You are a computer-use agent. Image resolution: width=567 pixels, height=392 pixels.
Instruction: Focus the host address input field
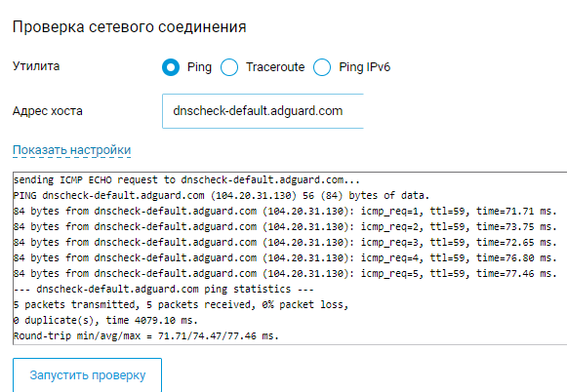[263, 111]
